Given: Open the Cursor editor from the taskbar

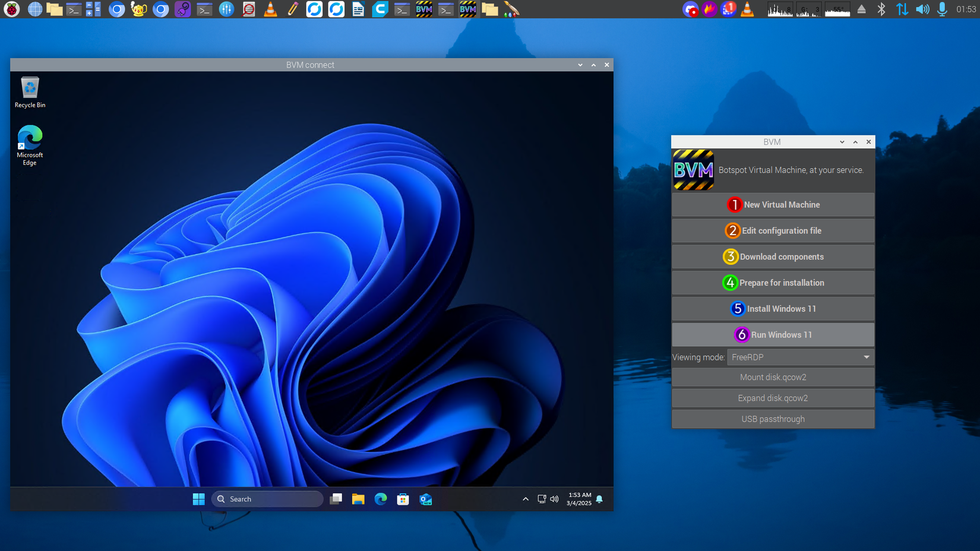Looking at the screenshot, I should click(x=380, y=9).
